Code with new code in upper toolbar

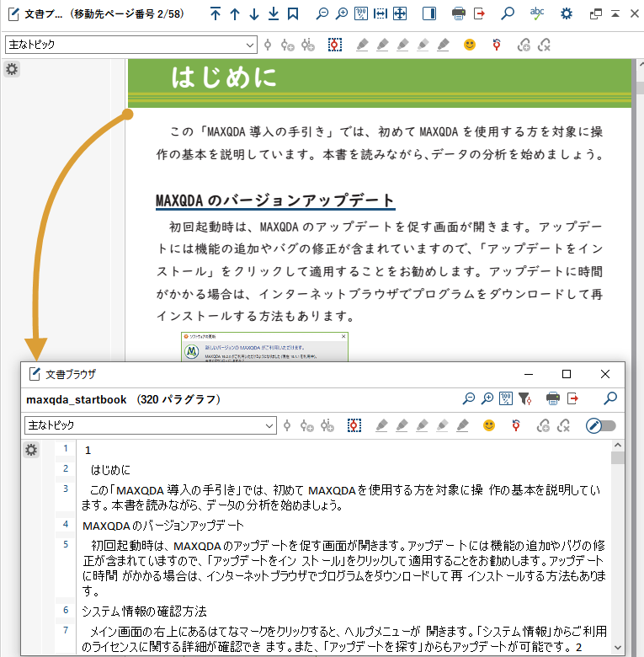pos(288,45)
